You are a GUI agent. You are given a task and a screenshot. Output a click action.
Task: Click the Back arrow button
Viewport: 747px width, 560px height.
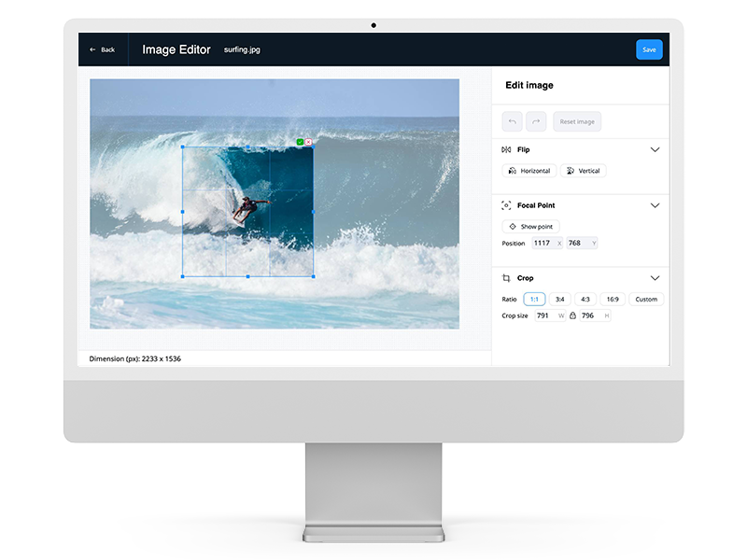(102, 49)
